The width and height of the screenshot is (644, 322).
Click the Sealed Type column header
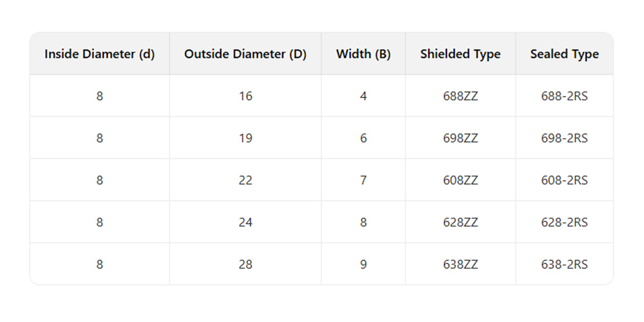point(564,54)
